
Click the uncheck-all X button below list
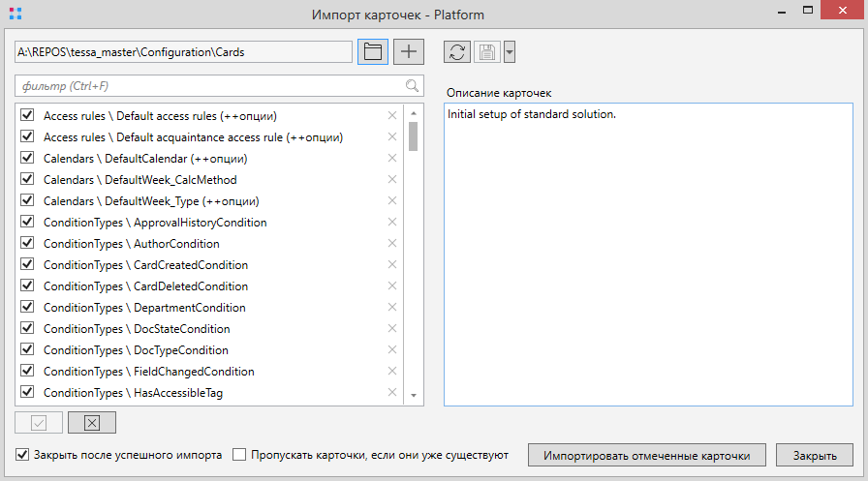point(92,423)
